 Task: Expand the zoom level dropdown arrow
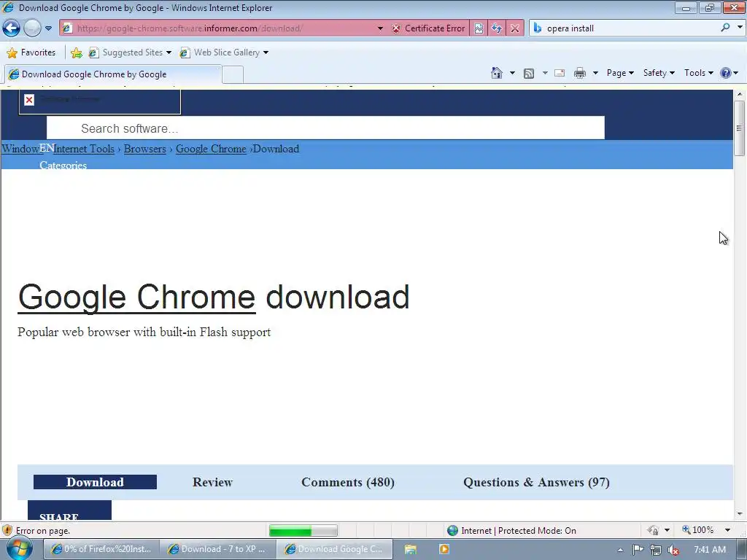(x=727, y=530)
